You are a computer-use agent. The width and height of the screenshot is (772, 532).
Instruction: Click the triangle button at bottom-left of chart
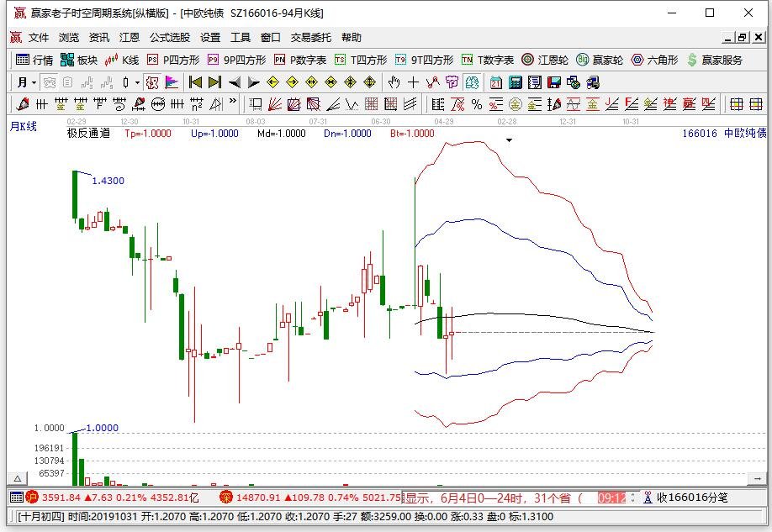tap(17, 478)
